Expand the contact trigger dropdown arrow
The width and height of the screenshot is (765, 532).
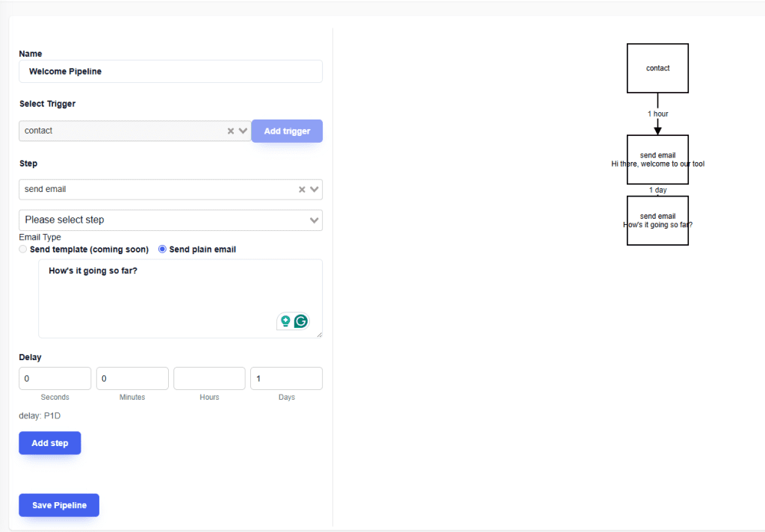coord(243,131)
